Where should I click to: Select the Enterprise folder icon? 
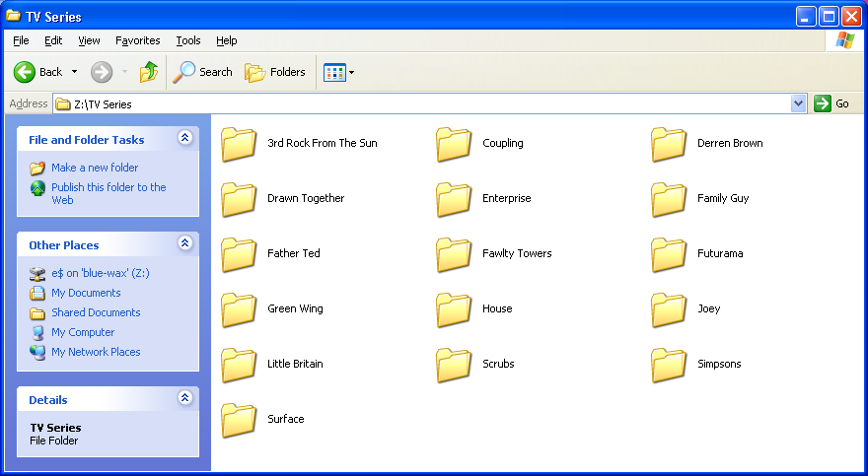click(x=454, y=200)
